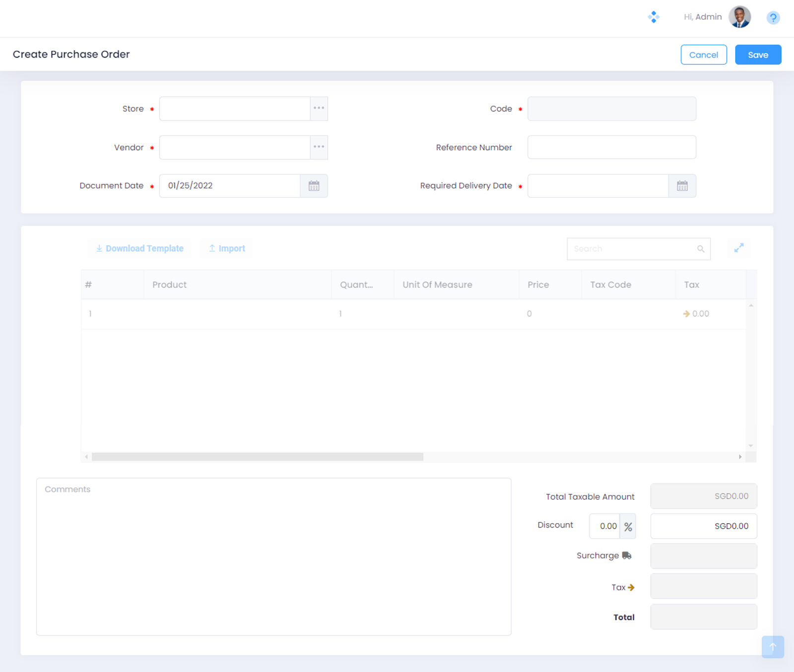
Task: Click the Surcharge truck icon
Action: tap(627, 555)
